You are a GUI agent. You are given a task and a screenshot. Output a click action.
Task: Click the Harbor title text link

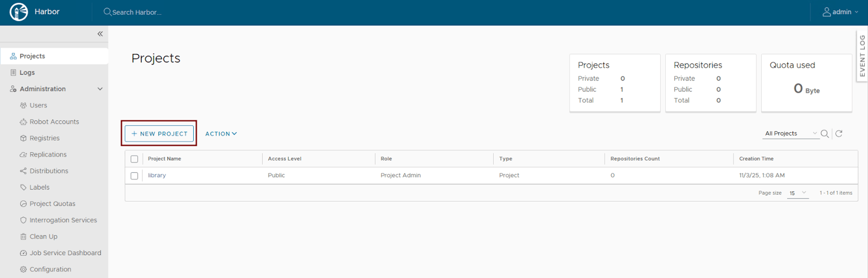(47, 12)
